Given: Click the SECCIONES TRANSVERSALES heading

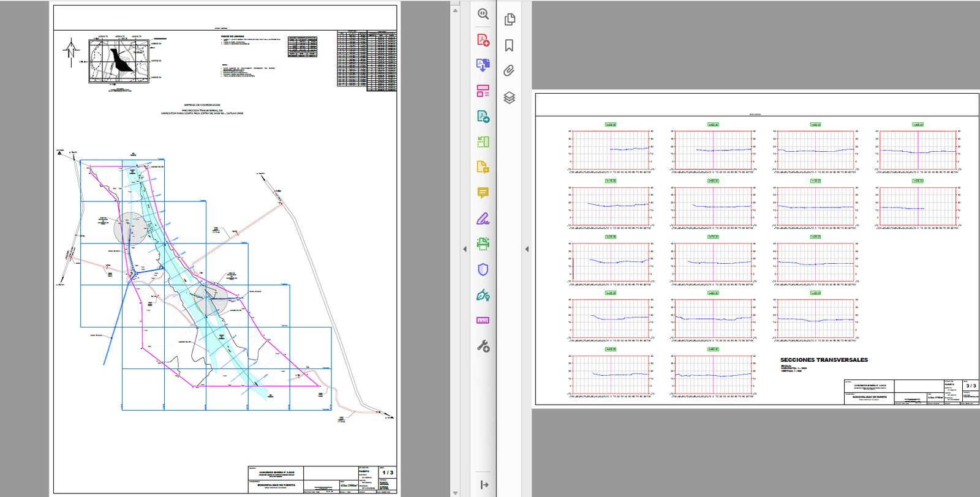Looking at the screenshot, I should (824, 361).
